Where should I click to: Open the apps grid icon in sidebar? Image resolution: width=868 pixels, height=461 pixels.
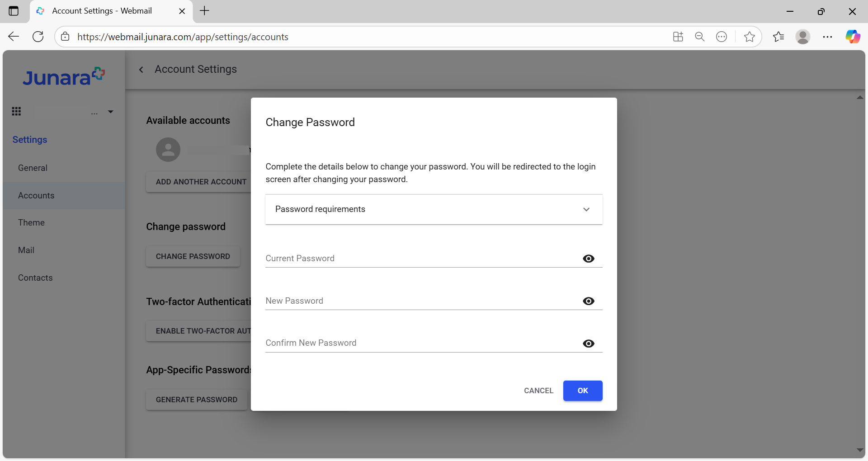[16, 111]
